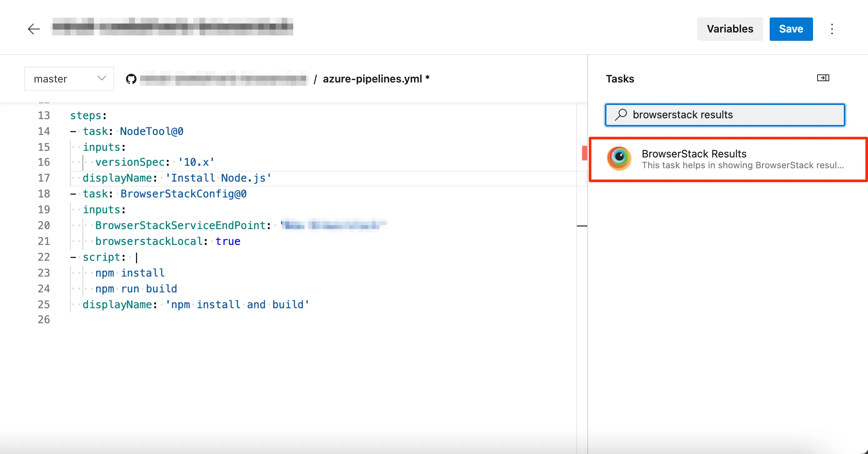Focus the browserstack results search field
This screenshot has width=868, height=454.
[x=725, y=115]
